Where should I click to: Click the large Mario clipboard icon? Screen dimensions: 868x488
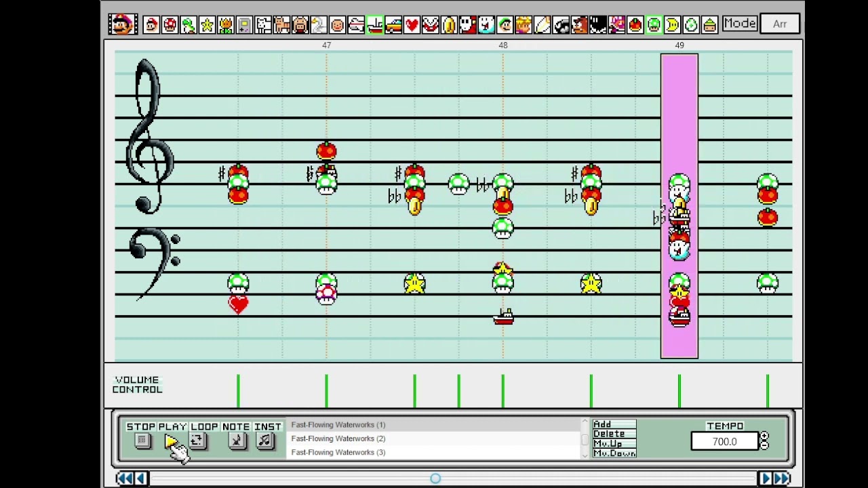point(123,24)
